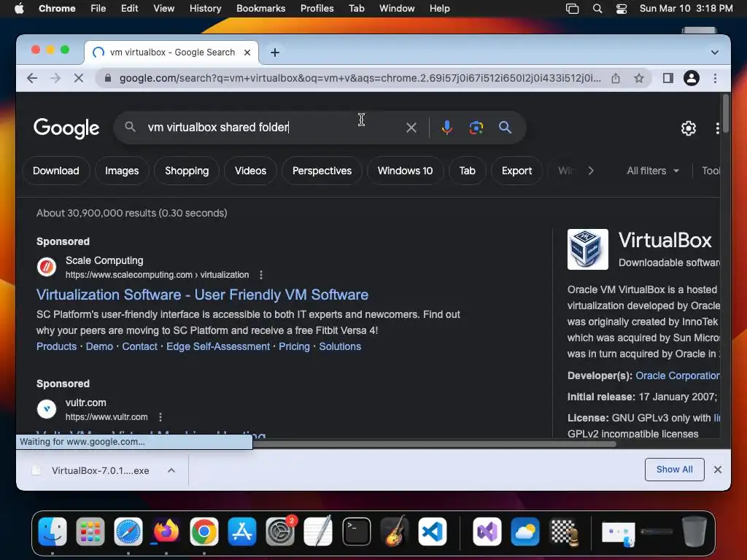This screenshot has width=747, height=560.
Task: Click the Chrome address bar URL
Action: tap(360, 78)
